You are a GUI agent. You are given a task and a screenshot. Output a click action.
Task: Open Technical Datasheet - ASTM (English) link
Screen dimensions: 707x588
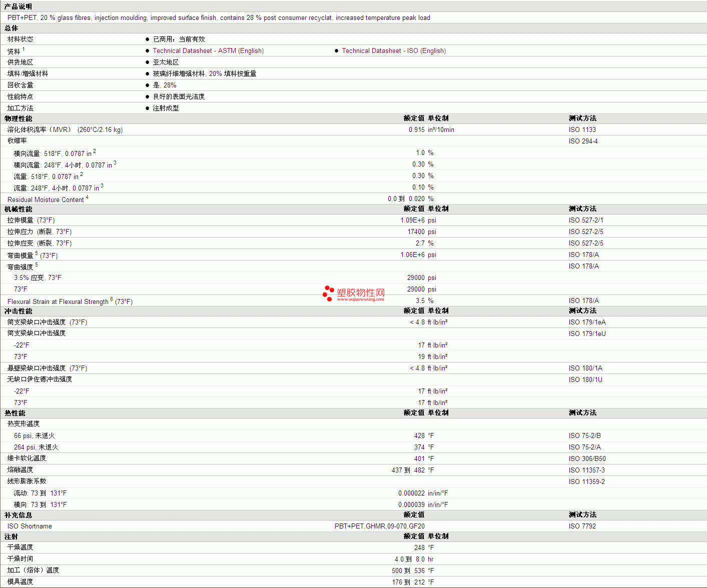point(208,51)
